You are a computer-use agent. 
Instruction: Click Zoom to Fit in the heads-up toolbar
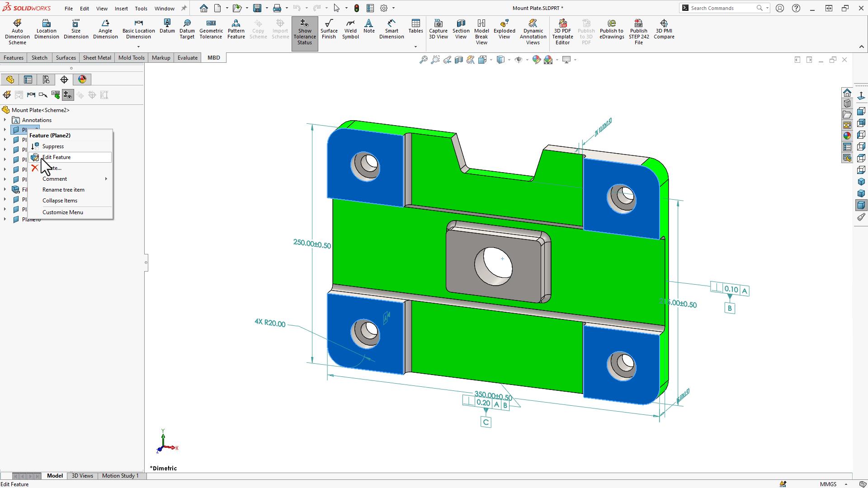pyautogui.click(x=423, y=59)
